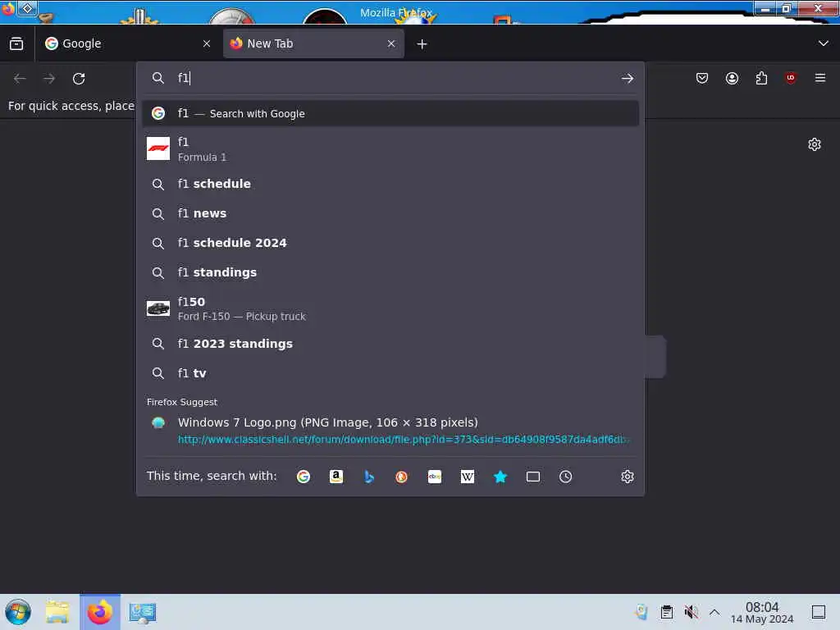Search this time with Wikipedia
This screenshot has height=630, width=840.
(467, 477)
